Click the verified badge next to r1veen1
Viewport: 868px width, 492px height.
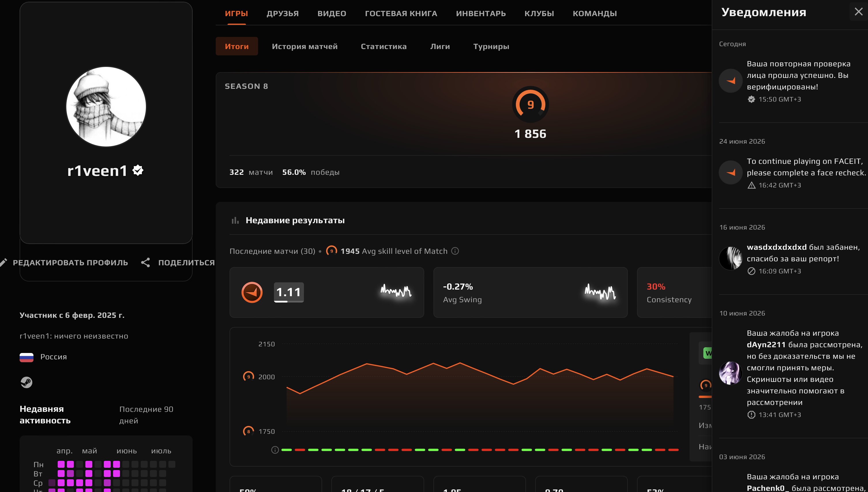(x=138, y=170)
